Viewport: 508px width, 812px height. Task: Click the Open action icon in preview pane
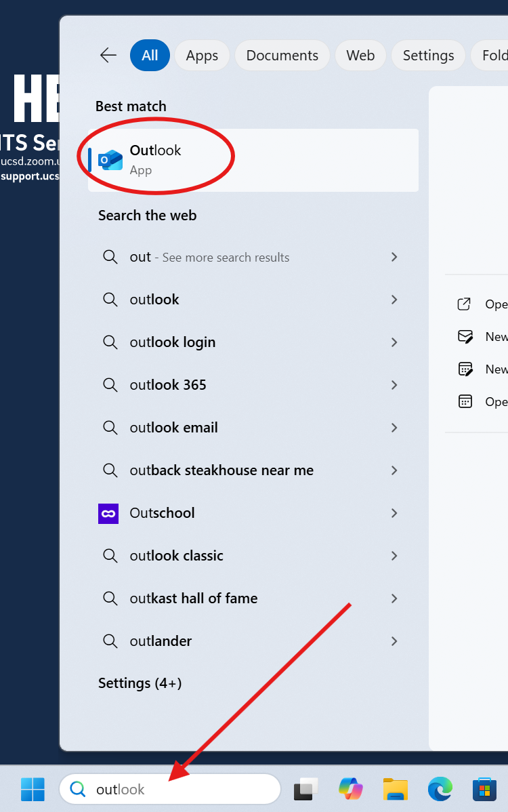pyautogui.click(x=465, y=304)
